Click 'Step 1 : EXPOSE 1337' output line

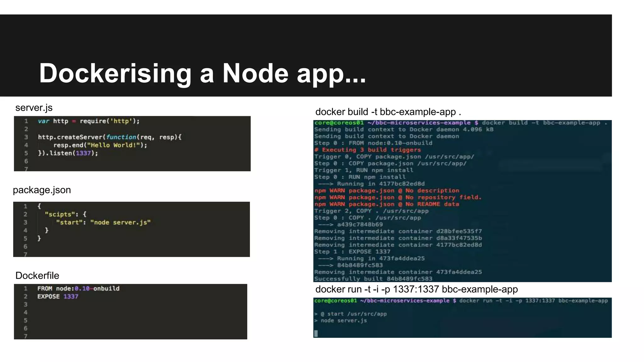click(x=353, y=252)
